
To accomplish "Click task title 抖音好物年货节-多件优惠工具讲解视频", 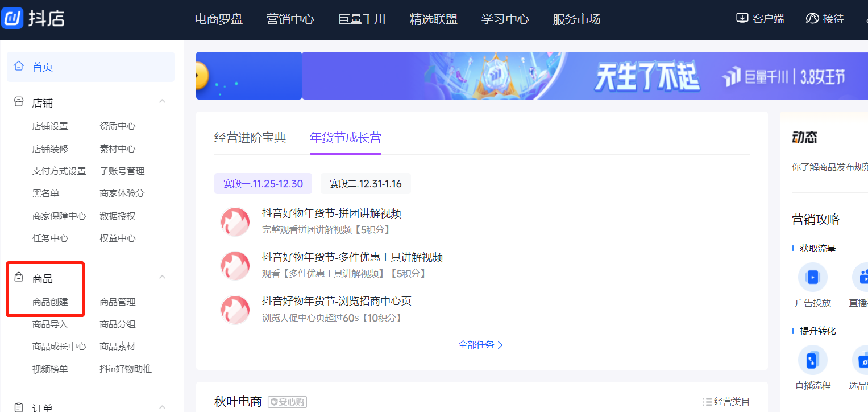I will click(352, 257).
